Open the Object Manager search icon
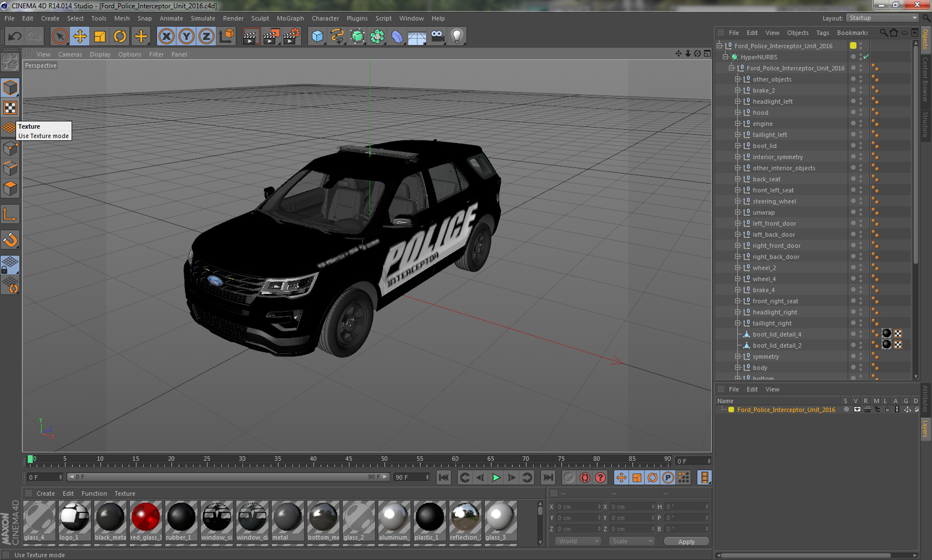 click(883, 33)
